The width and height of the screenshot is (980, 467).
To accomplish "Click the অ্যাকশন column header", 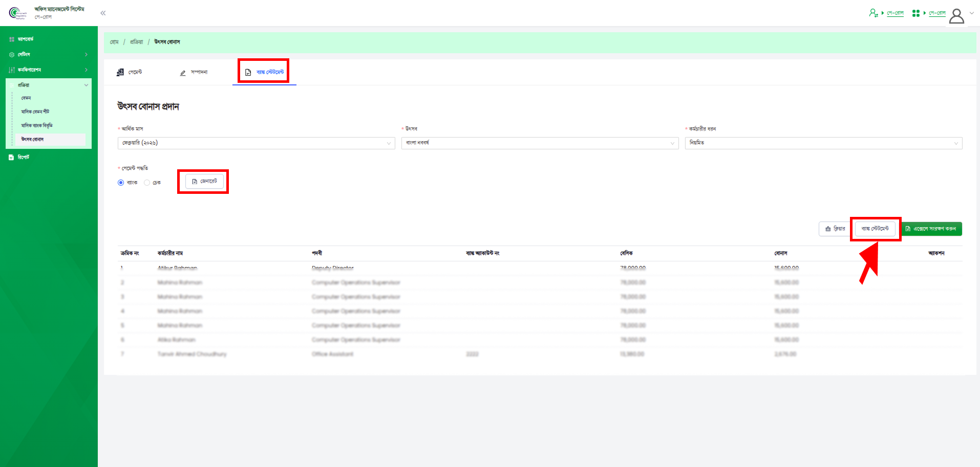I will [x=936, y=254].
